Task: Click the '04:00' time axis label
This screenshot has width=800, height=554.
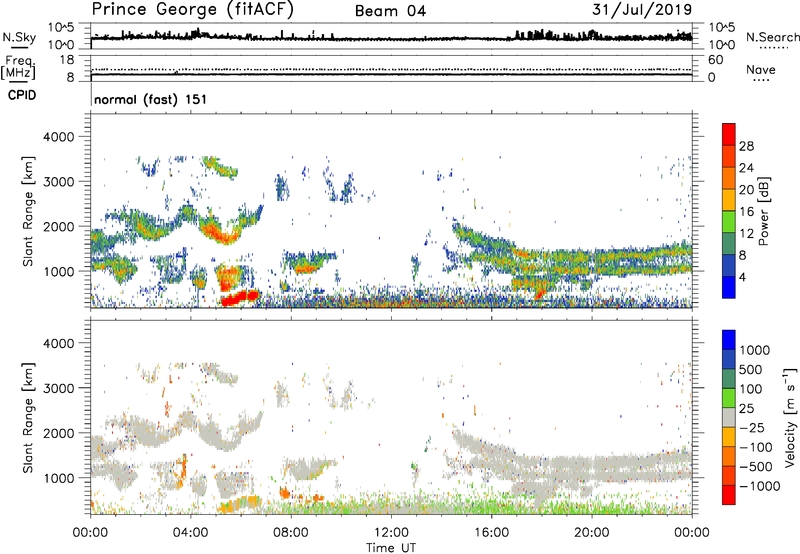Action: 191,533
